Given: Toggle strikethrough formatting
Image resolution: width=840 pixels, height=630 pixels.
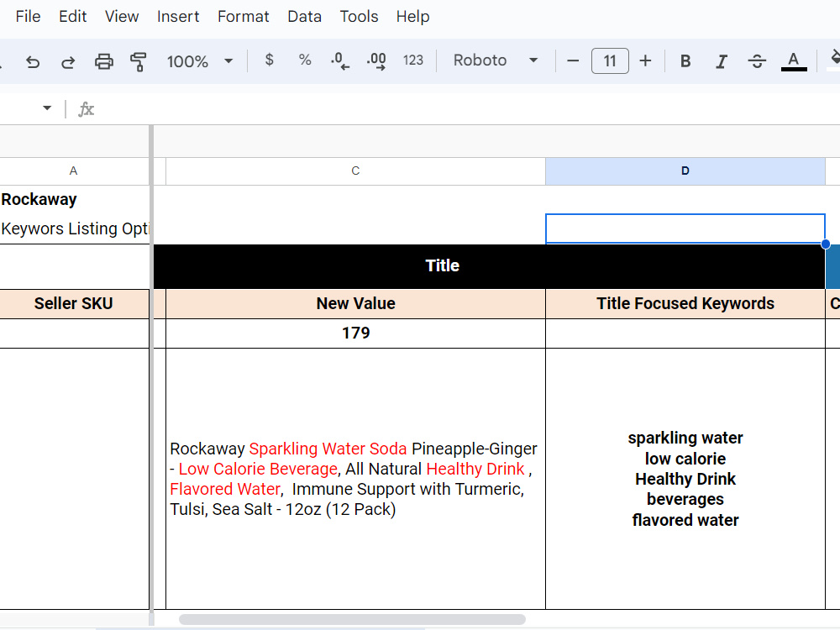Looking at the screenshot, I should [757, 61].
